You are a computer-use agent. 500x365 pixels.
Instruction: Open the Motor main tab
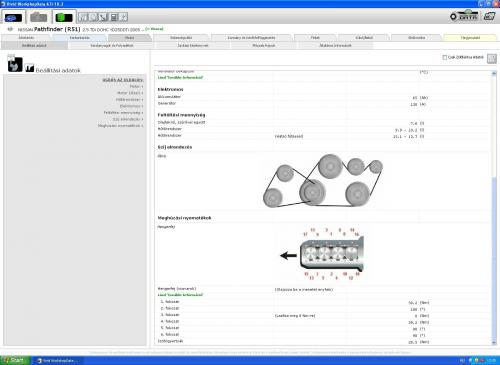(x=129, y=38)
